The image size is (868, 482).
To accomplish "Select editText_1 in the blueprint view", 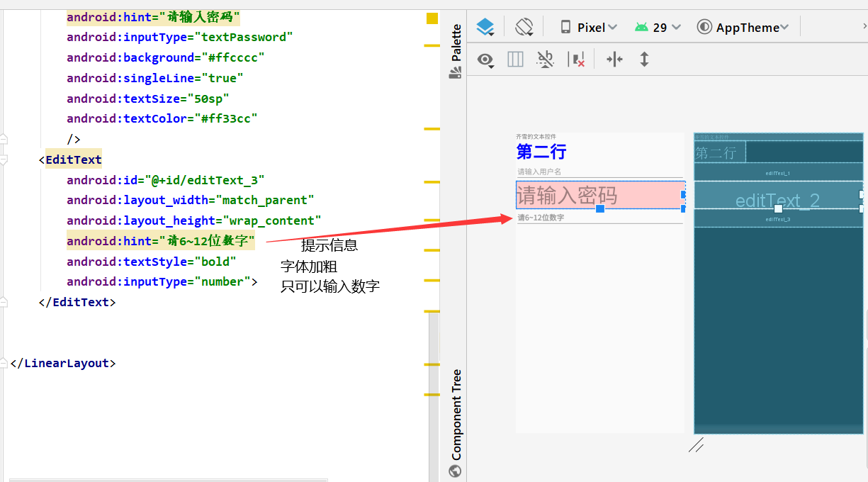I will point(778,172).
